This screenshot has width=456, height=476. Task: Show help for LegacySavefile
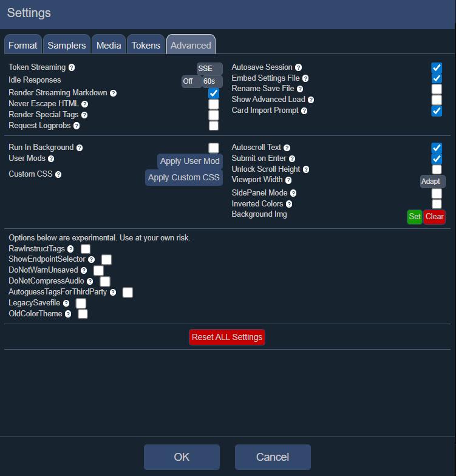tap(66, 304)
